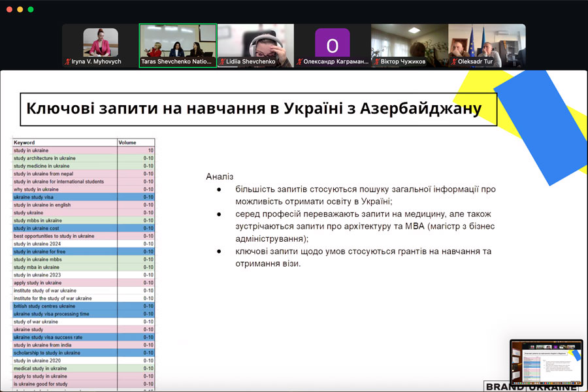Click bullet beginning 'ключові запити щодо умов'
Viewport: 588px width, 392px height.
point(363,257)
